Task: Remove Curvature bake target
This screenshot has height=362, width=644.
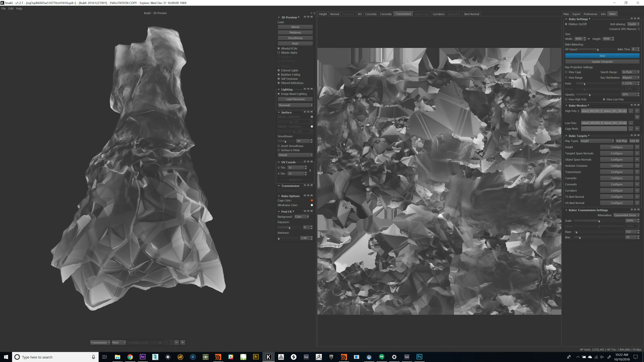Action: click(x=637, y=191)
